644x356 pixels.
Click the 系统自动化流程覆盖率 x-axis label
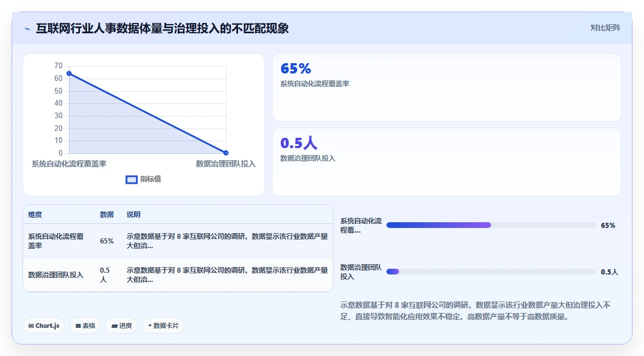tap(69, 164)
